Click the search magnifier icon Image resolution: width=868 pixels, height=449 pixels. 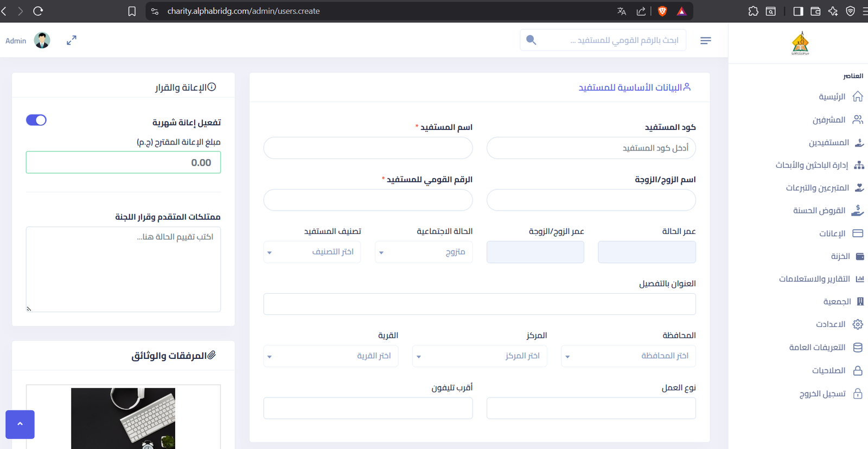point(531,40)
